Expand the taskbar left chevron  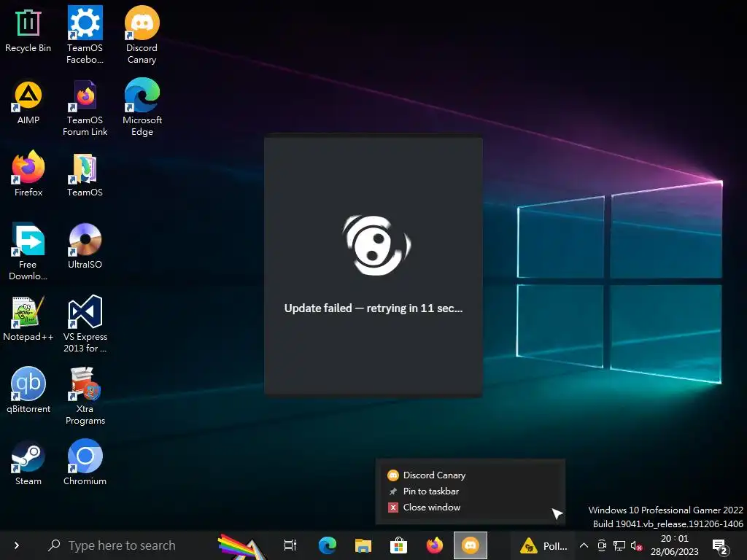[x=17, y=545]
